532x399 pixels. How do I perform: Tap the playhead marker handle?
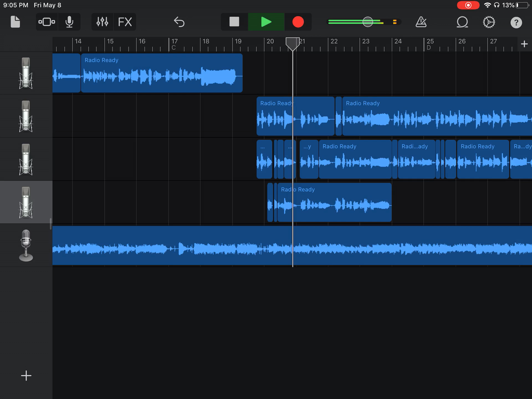click(x=293, y=44)
